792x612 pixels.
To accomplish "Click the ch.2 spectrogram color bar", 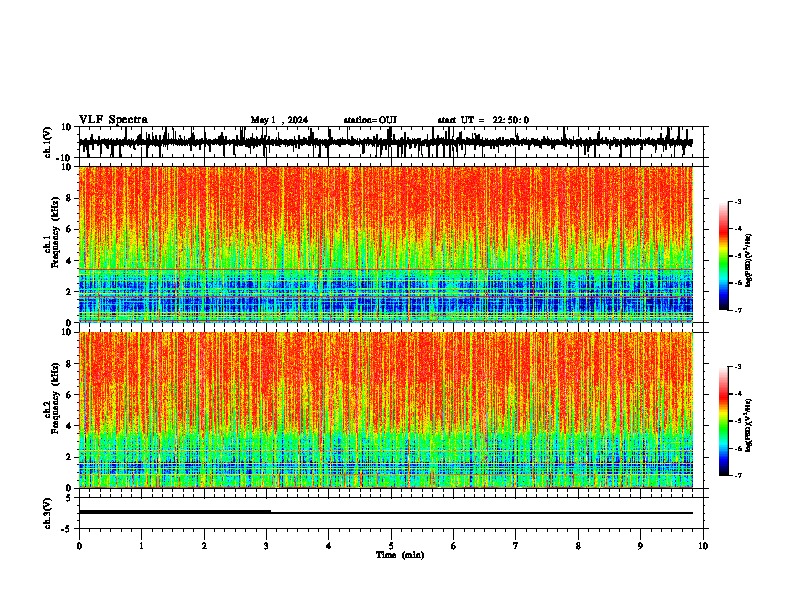I will pos(724,421).
